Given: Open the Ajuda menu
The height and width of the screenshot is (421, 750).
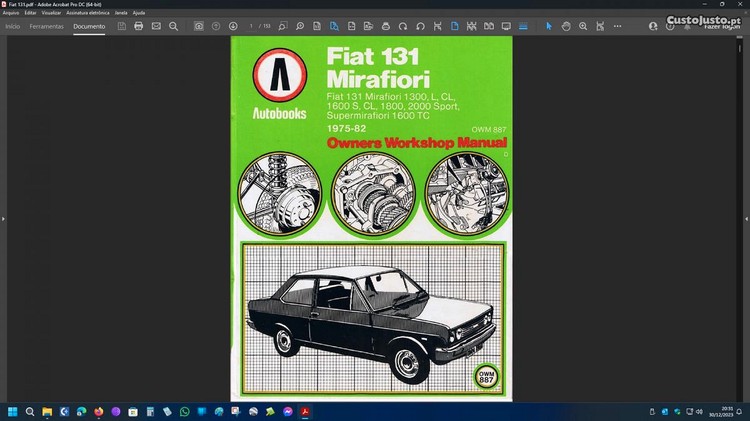Looking at the screenshot, I should point(139,13).
